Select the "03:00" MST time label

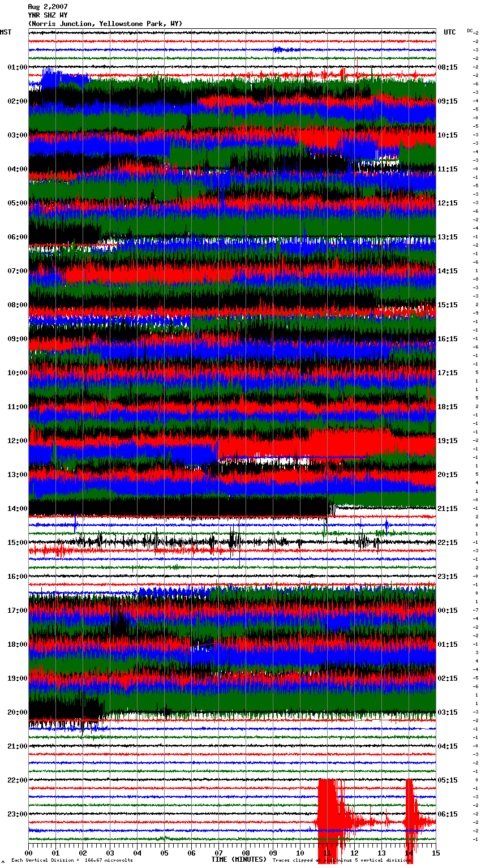tap(18, 135)
